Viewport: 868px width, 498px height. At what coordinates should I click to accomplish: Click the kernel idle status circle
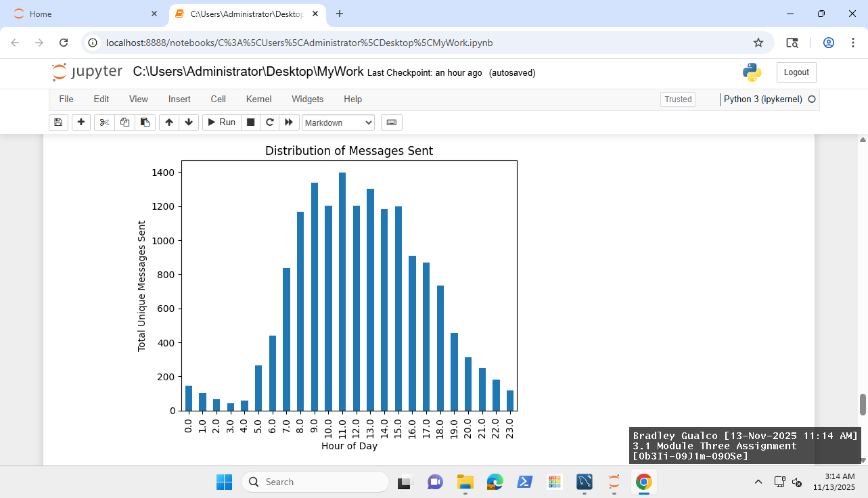pyautogui.click(x=812, y=99)
